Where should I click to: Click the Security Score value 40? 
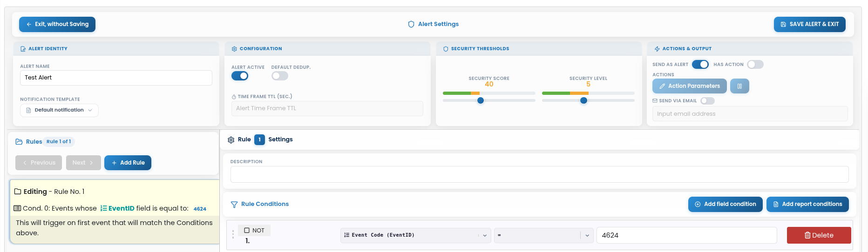click(x=489, y=84)
